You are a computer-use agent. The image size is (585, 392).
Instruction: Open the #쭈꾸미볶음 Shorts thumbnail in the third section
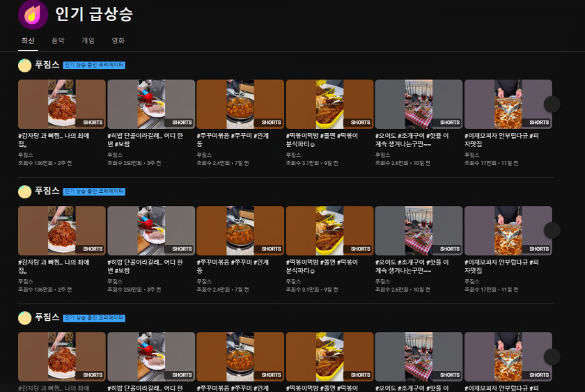240,357
